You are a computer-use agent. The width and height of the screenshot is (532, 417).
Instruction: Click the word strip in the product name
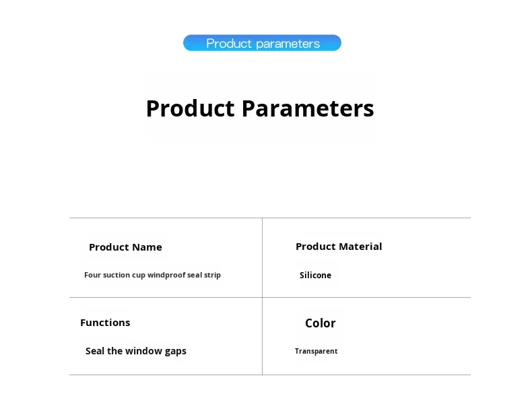tap(212, 275)
